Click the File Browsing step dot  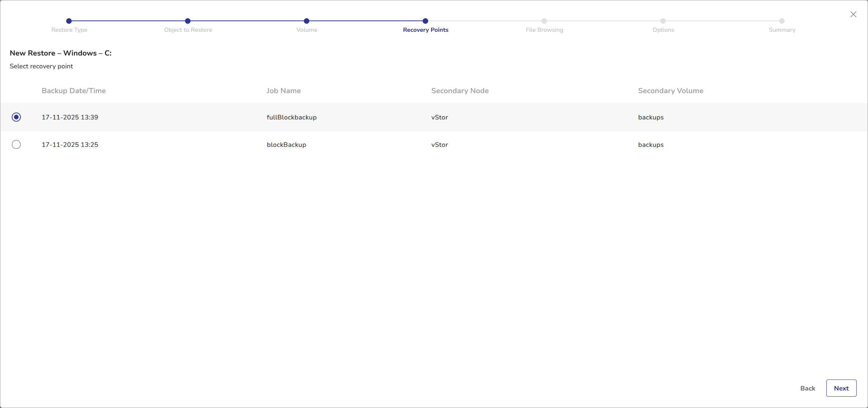point(544,21)
